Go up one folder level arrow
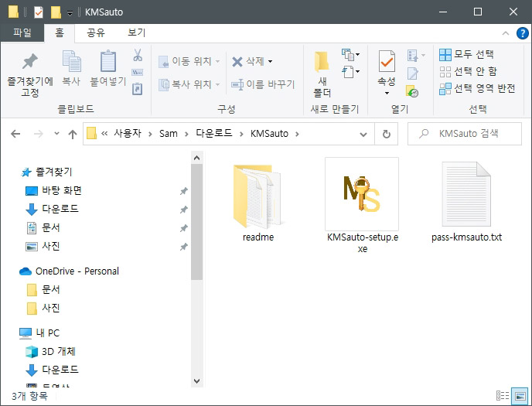 coord(72,135)
